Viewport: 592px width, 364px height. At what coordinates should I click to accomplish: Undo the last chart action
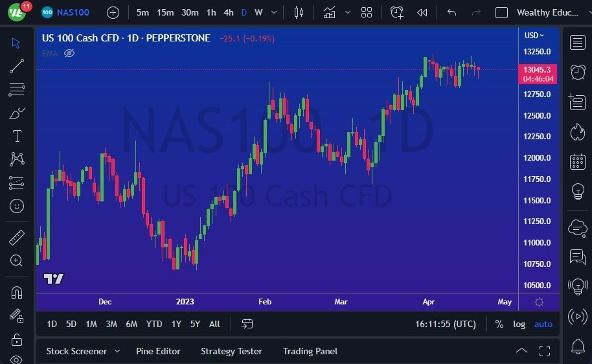(x=451, y=12)
